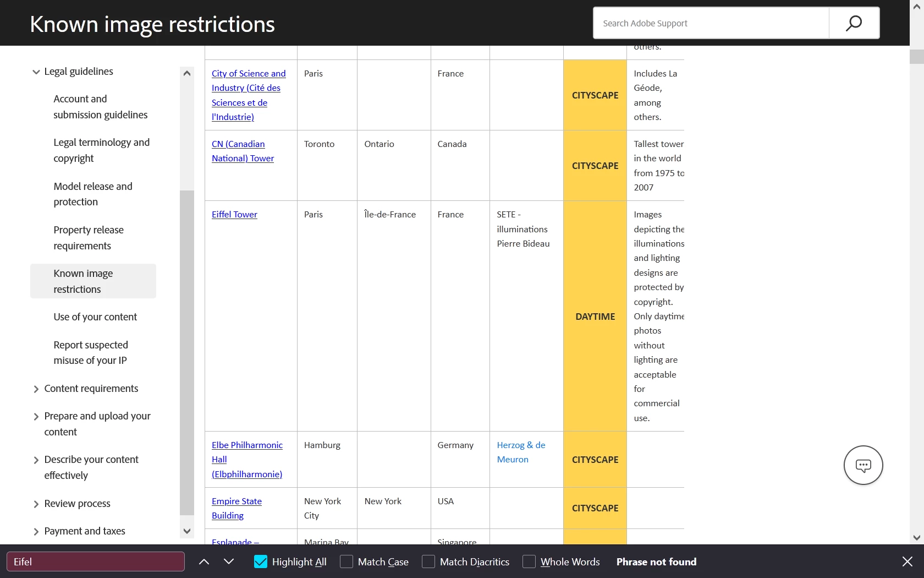Click Phrase not found status text
This screenshot has height=578, width=924.
[x=656, y=561]
